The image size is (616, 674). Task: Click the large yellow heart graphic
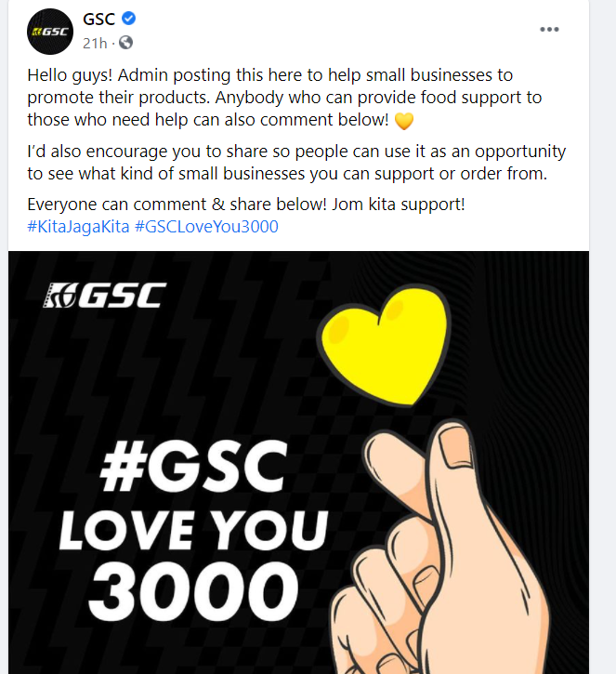click(x=384, y=347)
